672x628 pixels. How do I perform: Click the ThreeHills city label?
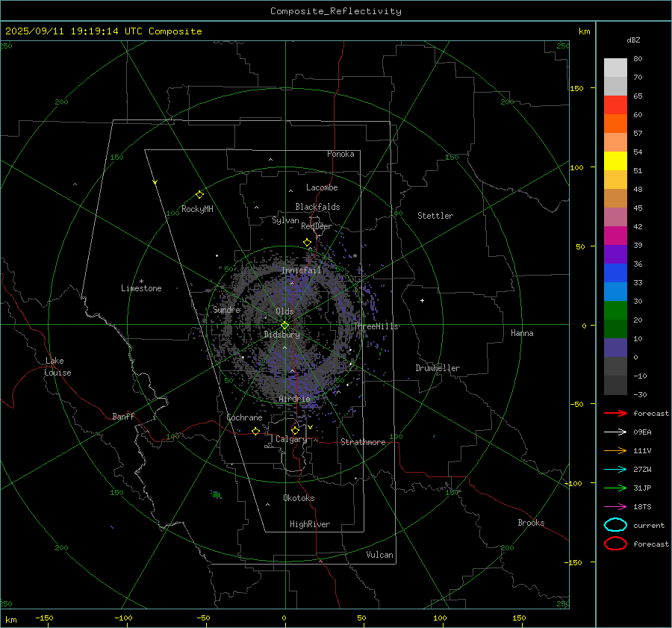[x=376, y=326]
